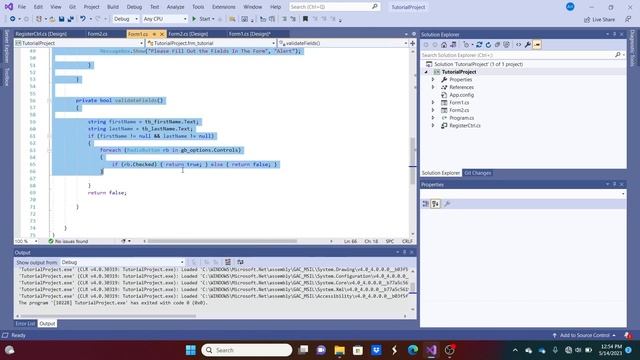Screen dimensions: 640x360
Task: Open the validateFields() member dropdown
Action: click(x=343, y=43)
